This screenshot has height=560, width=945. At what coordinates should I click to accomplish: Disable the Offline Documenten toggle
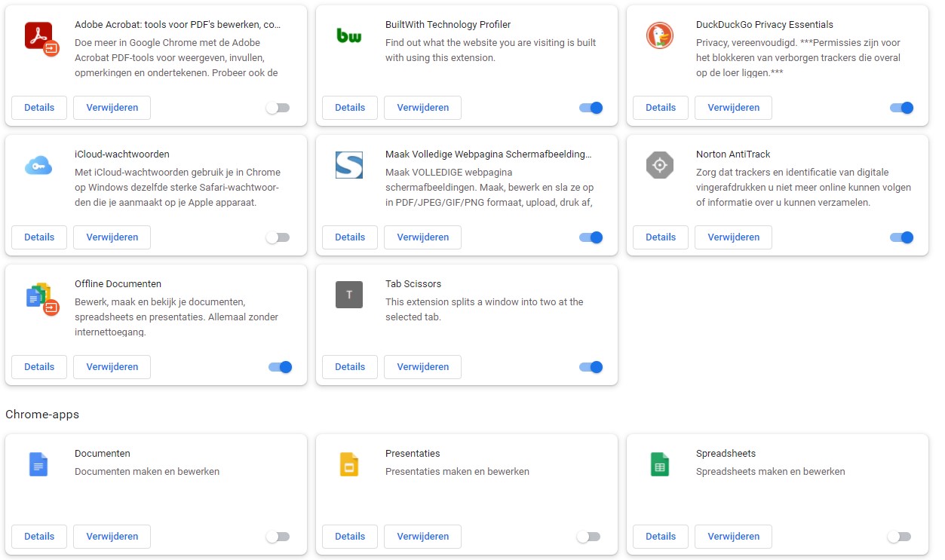pos(281,367)
